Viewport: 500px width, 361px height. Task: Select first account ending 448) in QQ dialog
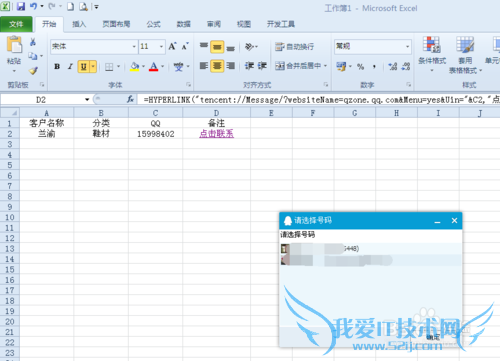coord(371,249)
